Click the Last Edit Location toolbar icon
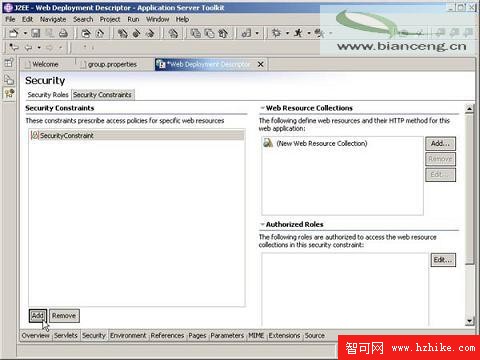Viewport: 480px width, 360px height. coord(14,47)
